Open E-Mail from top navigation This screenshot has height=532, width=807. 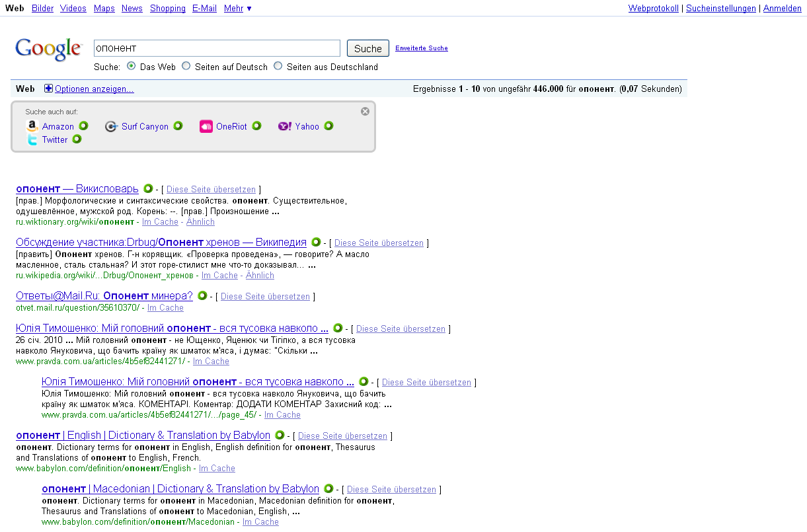tap(205, 8)
